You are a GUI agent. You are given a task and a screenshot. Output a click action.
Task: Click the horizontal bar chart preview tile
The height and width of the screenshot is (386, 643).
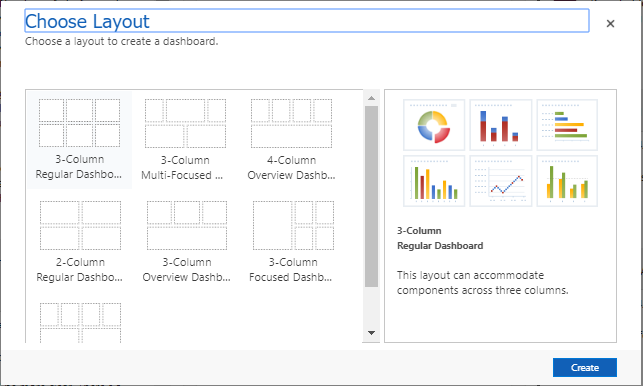pyautogui.click(x=567, y=125)
